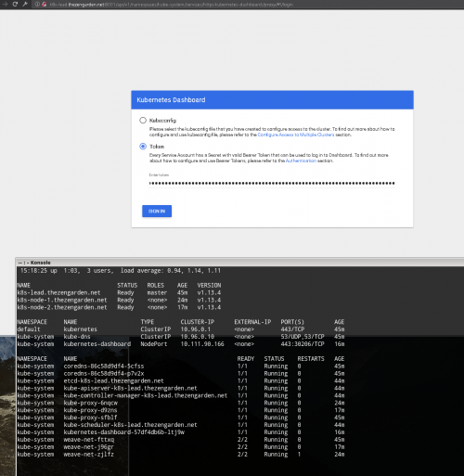Click the SIGN IN button
Image resolution: width=464 pixels, height=476 pixels.
[x=157, y=211]
